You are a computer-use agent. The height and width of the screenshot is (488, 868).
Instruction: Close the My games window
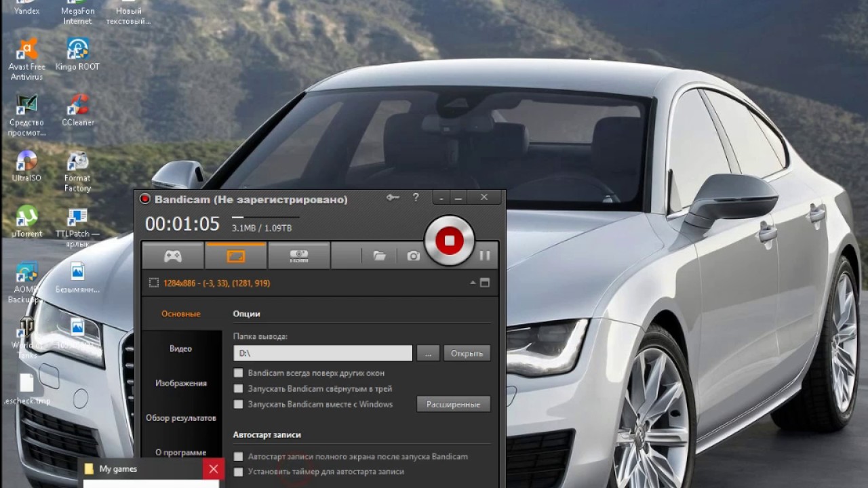213,469
